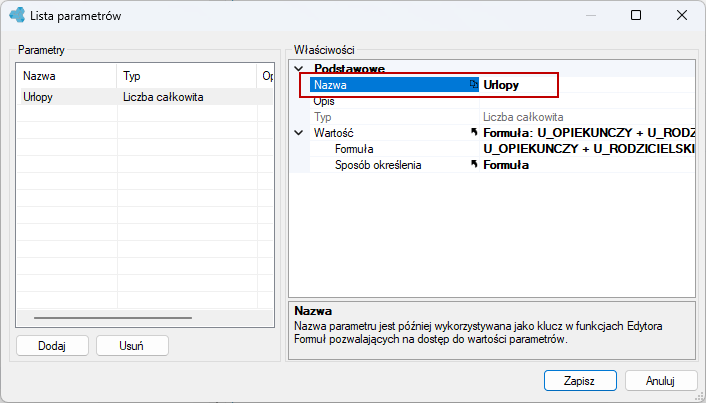Screen dimensions: 706x403
Task: Click the greyed Liczba całkowita type value
Action: 523,117
